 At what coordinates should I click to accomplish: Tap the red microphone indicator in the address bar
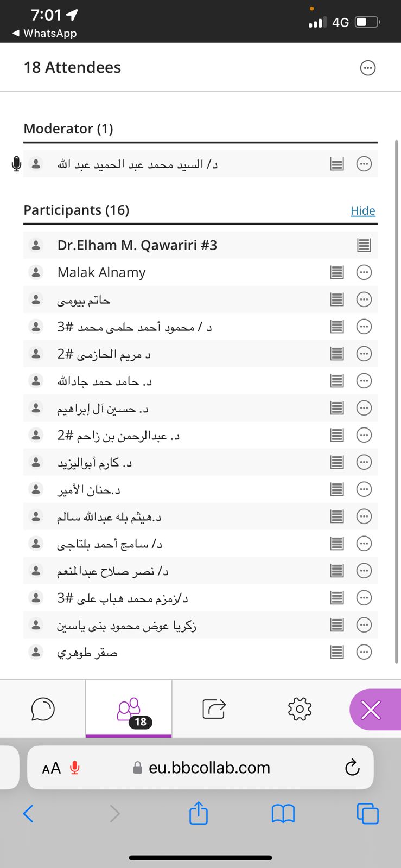click(x=75, y=768)
